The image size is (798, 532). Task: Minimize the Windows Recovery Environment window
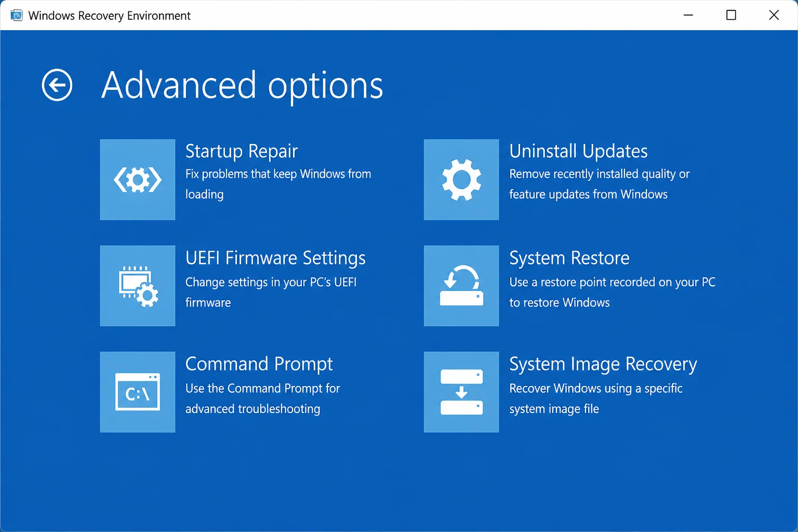point(688,15)
